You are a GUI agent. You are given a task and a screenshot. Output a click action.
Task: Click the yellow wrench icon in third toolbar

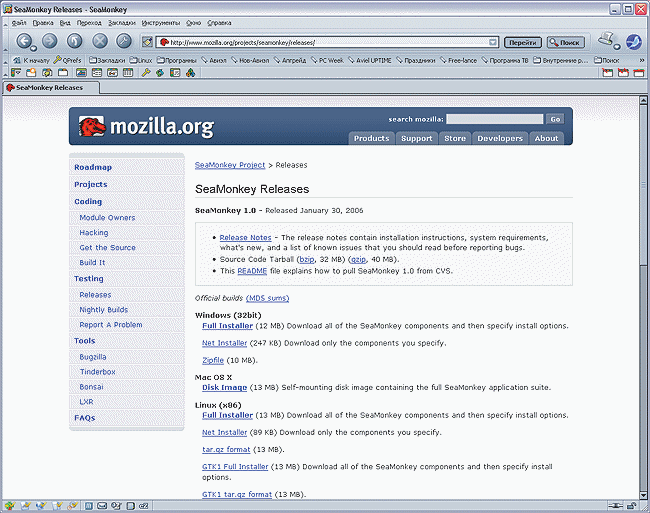tap(146, 73)
